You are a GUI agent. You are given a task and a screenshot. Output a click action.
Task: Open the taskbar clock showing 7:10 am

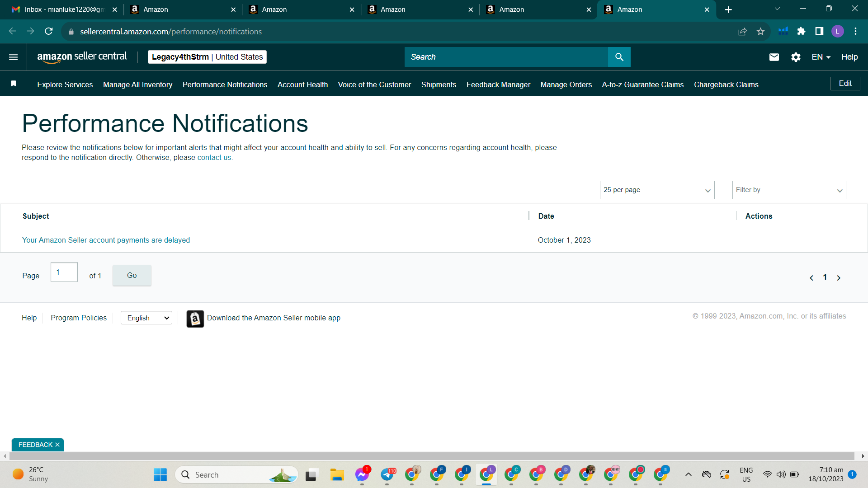point(826,474)
